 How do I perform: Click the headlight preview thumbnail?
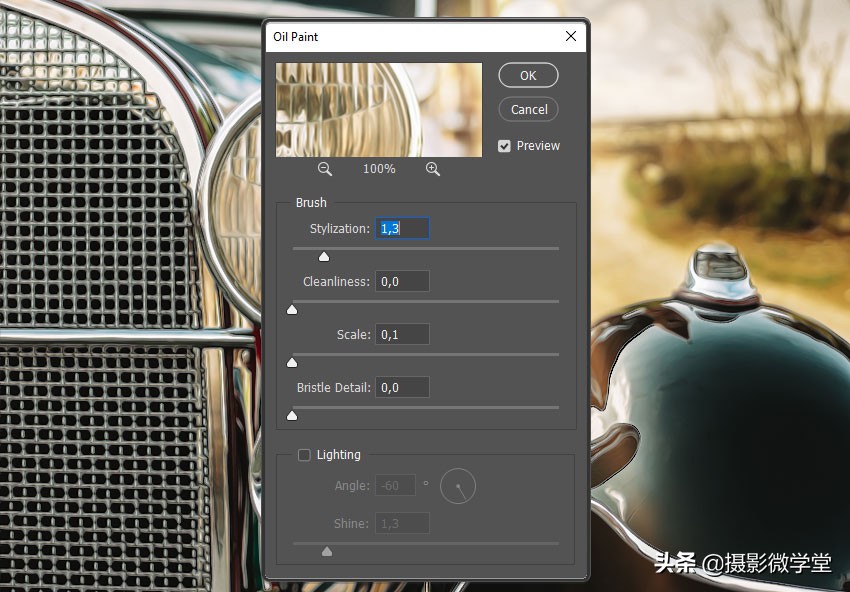point(379,110)
